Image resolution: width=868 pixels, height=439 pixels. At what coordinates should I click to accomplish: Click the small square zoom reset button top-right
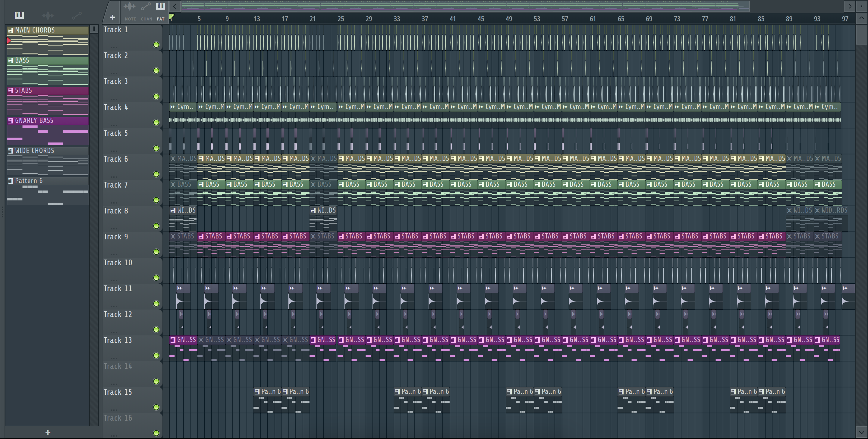[x=862, y=6]
